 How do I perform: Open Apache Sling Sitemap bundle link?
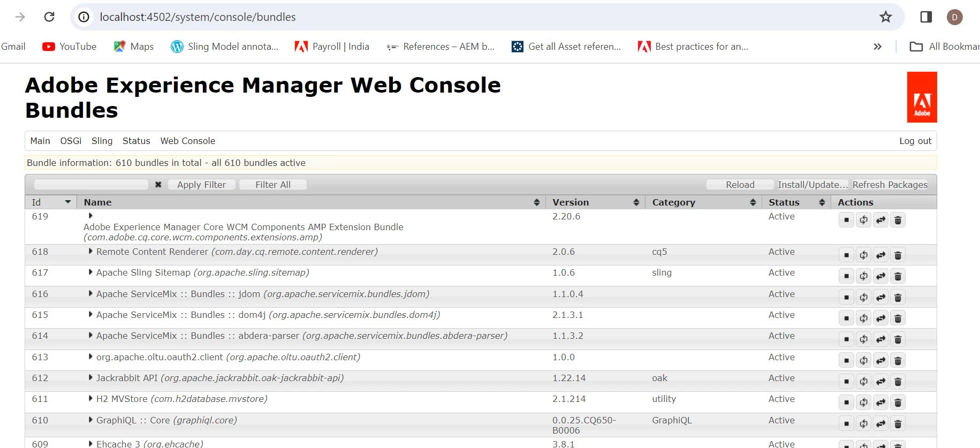click(x=202, y=272)
